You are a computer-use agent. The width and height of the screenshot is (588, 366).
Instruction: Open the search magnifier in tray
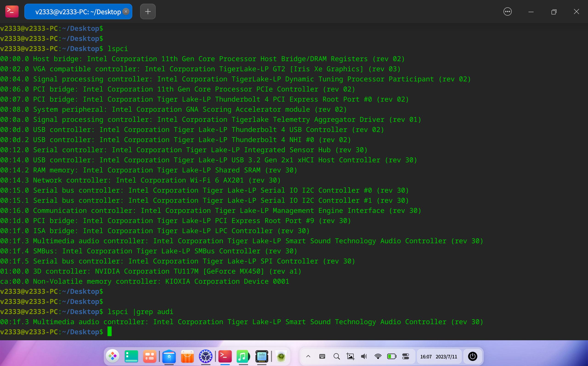(336, 356)
